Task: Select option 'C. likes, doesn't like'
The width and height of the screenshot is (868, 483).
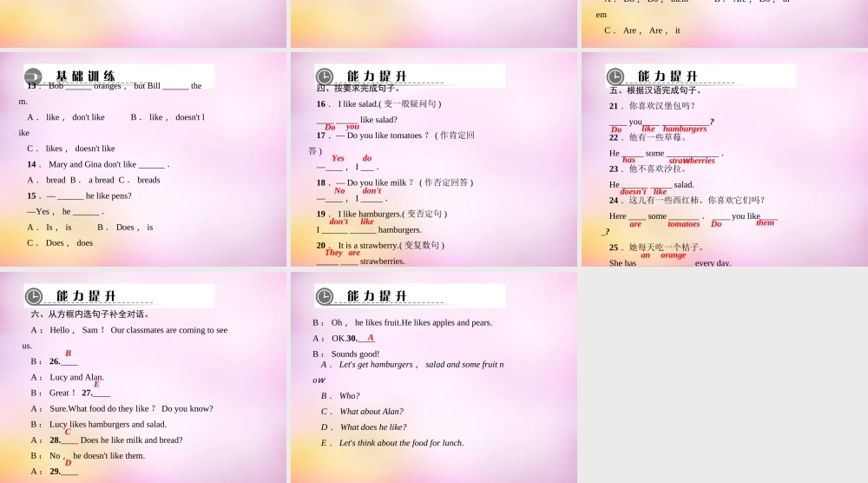Action: tap(71, 149)
